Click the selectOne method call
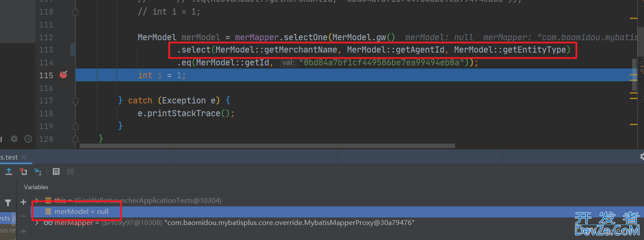644x240 pixels. tap(305, 37)
